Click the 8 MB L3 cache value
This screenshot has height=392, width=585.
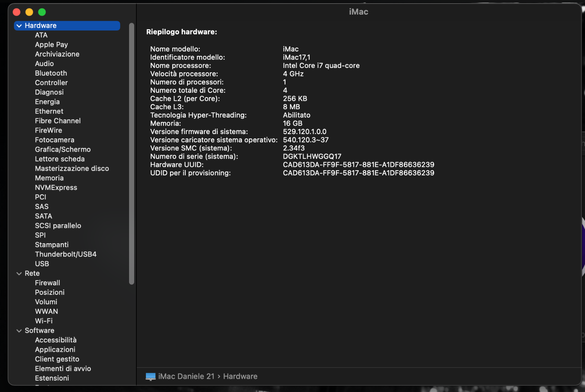[291, 107]
